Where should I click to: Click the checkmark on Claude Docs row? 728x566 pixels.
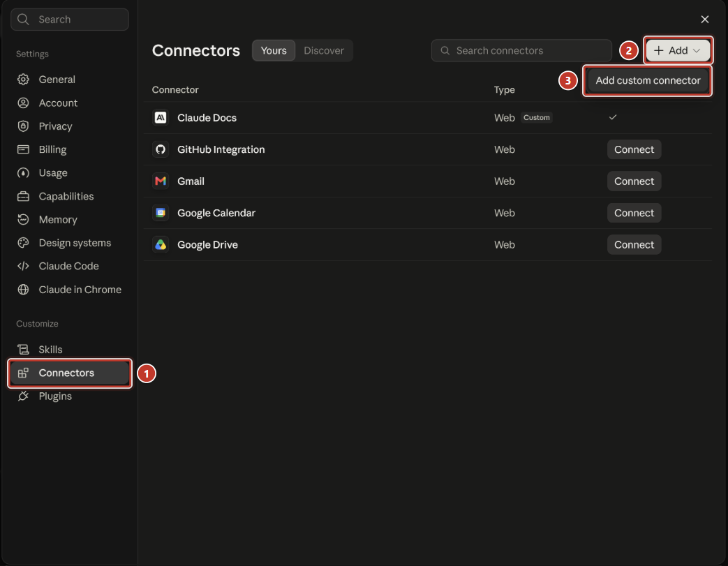pos(613,117)
